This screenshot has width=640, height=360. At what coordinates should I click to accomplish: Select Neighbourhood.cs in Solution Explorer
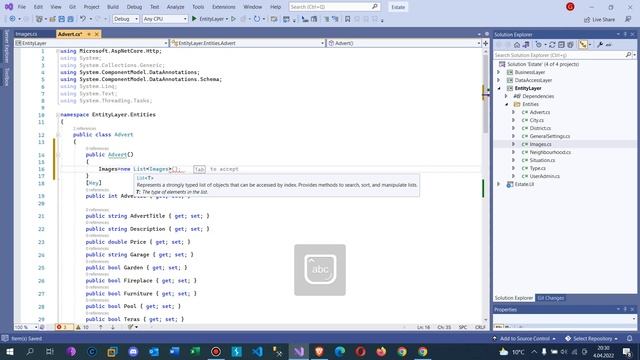550,152
